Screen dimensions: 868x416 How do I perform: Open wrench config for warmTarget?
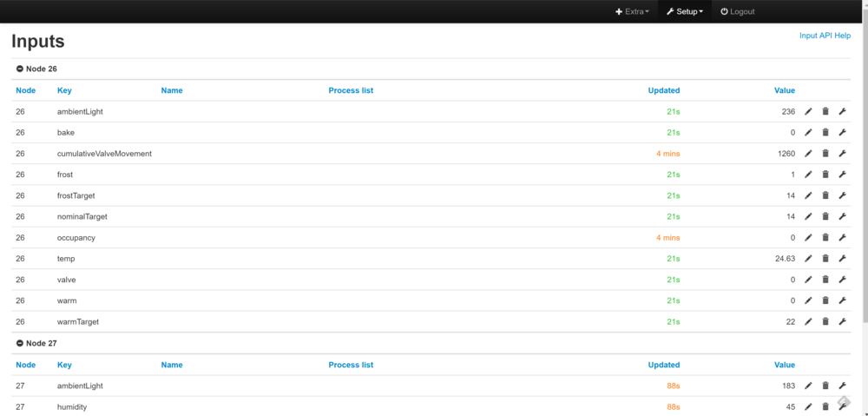click(843, 322)
